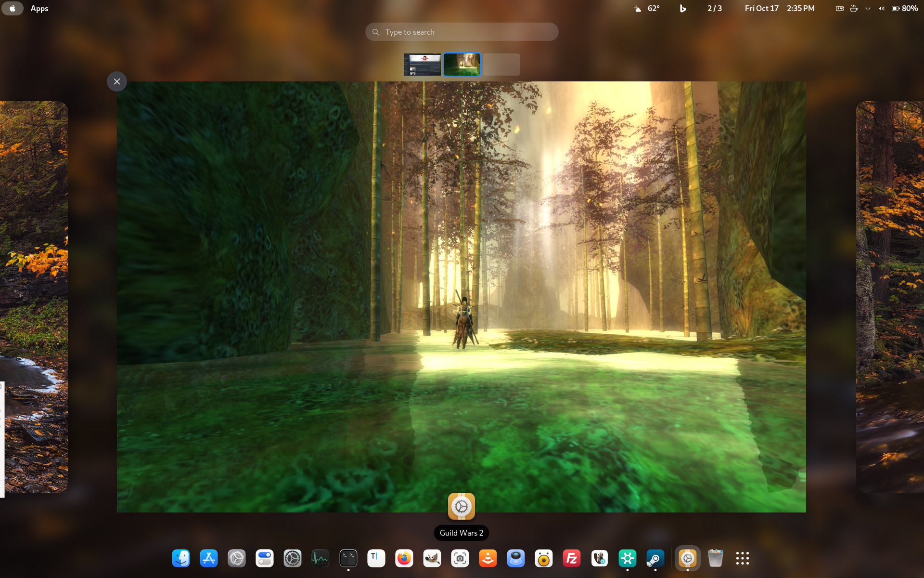The height and width of the screenshot is (578, 924).
Task: Switch to the first workspace thumbnail
Action: coord(423,65)
